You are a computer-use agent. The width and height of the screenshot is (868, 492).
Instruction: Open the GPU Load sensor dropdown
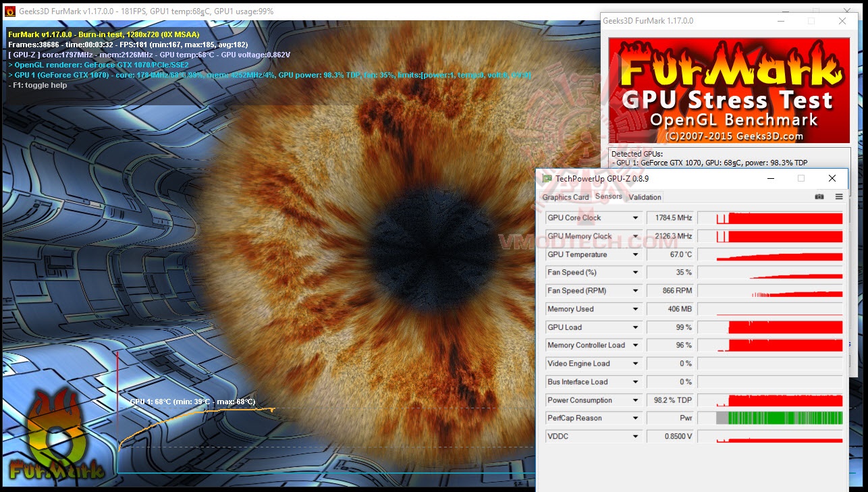click(x=635, y=327)
